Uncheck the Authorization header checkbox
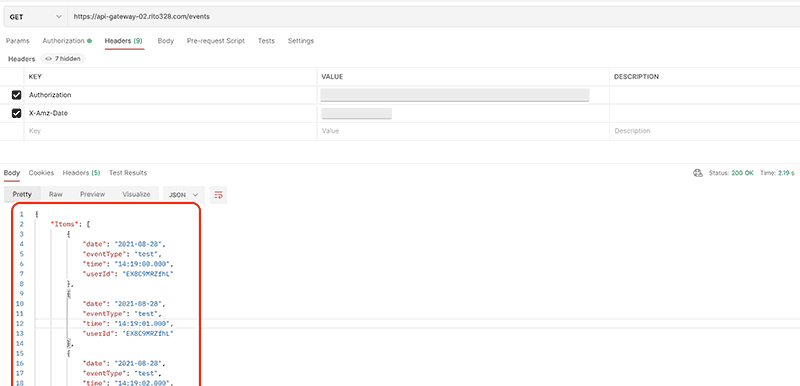 (16, 95)
